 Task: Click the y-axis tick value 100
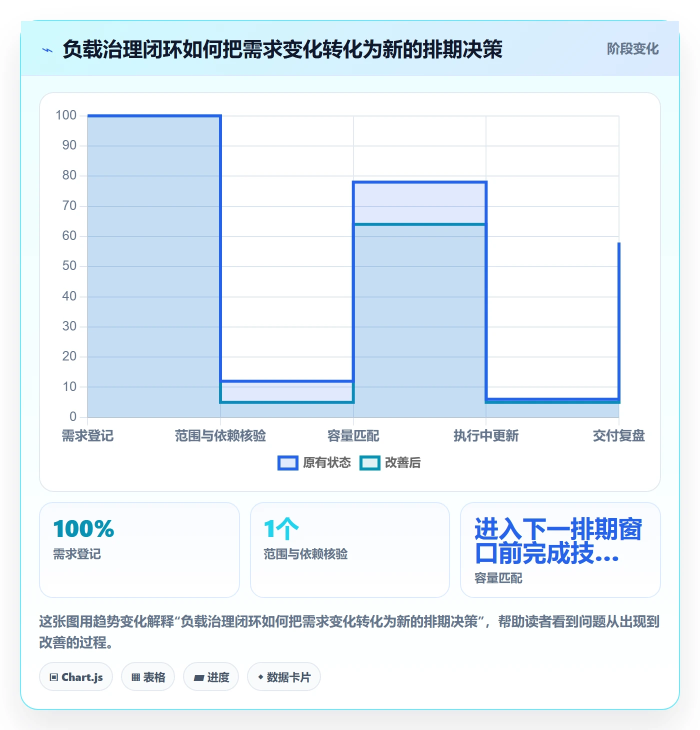pyautogui.click(x=66, y=115)
